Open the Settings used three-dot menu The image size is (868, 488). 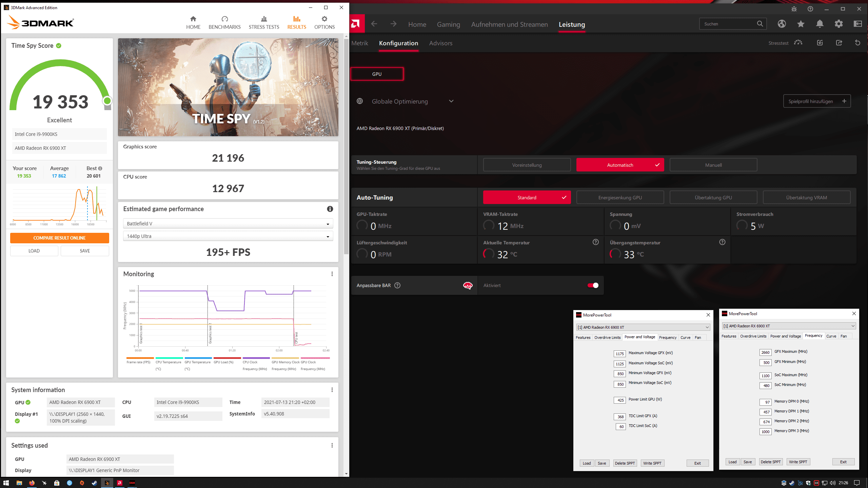332,445
